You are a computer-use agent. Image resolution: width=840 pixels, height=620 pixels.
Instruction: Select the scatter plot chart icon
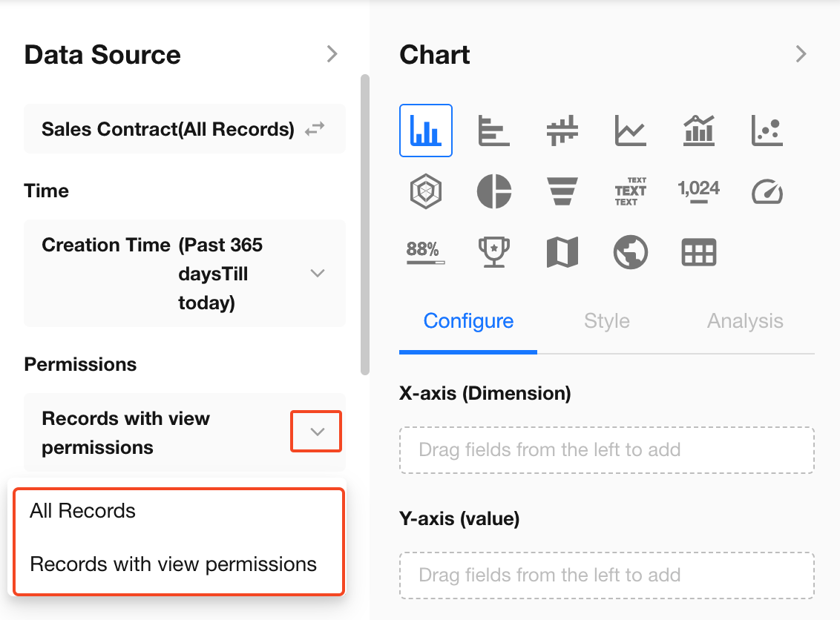[767, 131]
